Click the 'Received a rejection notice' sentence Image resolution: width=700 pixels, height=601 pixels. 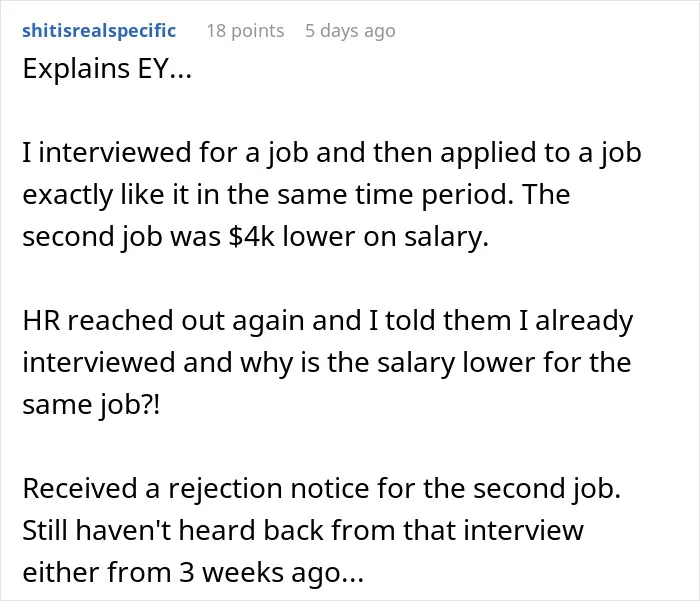click(197, 488)
